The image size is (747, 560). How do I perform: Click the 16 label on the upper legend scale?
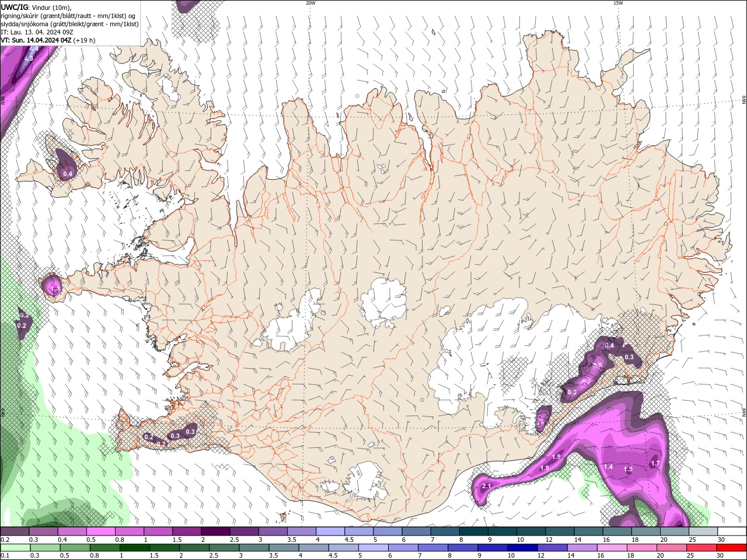tap(606, 540)
